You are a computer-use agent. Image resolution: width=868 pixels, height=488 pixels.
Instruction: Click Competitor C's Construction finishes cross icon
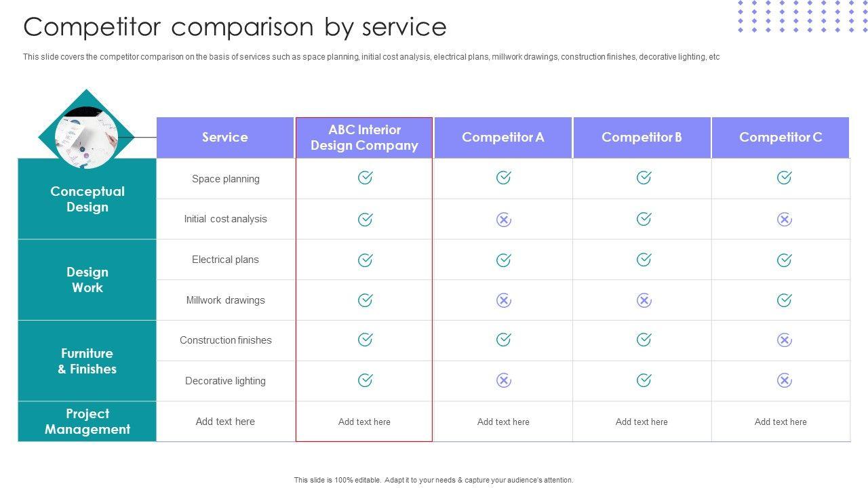click(x=784, y=340)
